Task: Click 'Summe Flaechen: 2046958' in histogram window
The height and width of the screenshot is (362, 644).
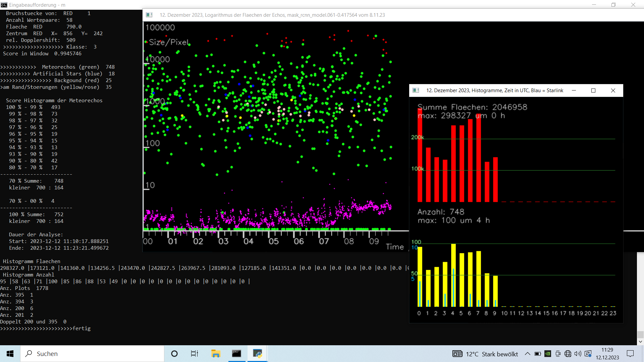Action: (472, 107)
